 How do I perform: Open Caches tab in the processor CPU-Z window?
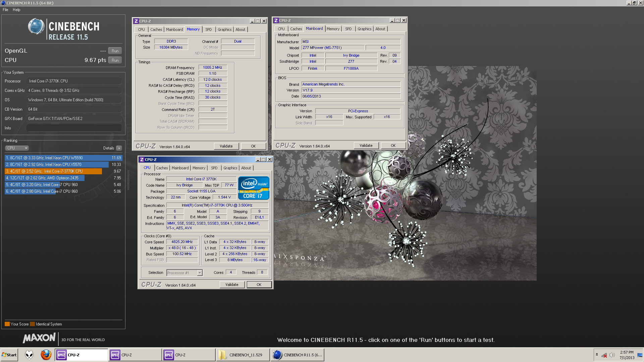point(162,168)
